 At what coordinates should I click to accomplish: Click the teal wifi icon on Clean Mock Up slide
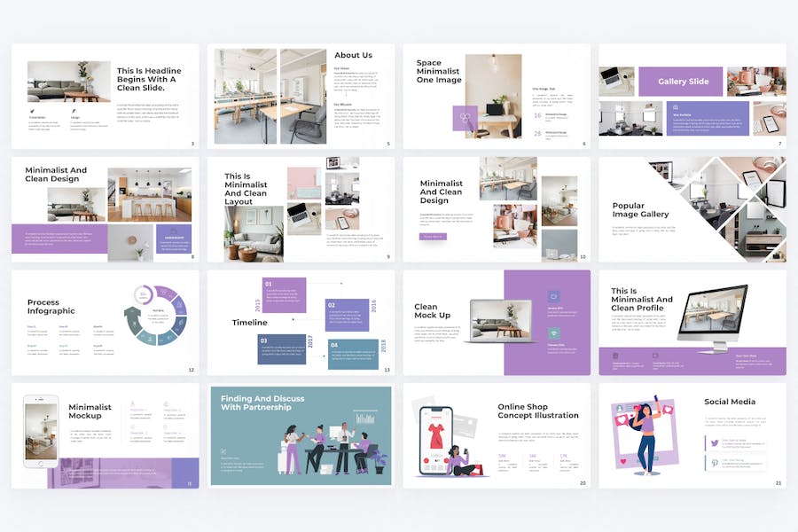click(553, 333)
